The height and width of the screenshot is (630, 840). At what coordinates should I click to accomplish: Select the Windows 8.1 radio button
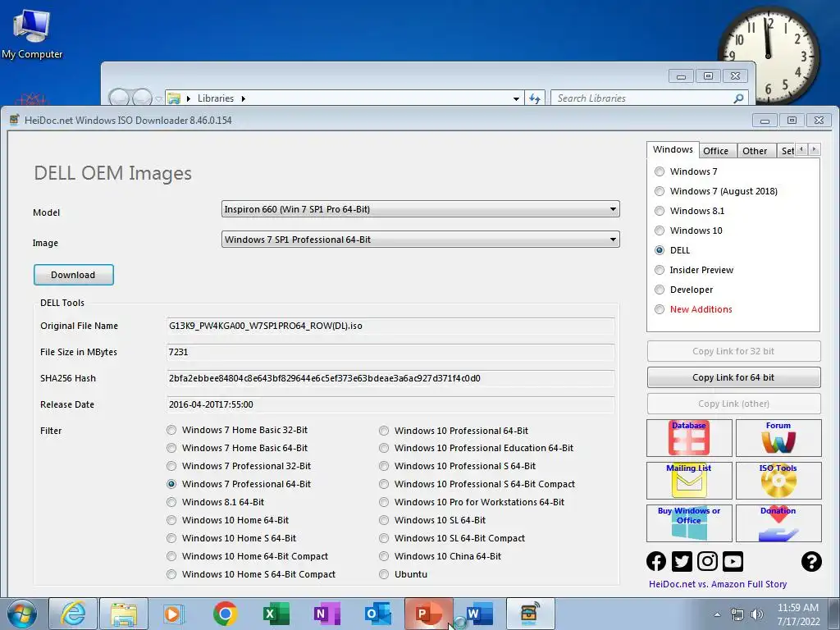[660, 211]
